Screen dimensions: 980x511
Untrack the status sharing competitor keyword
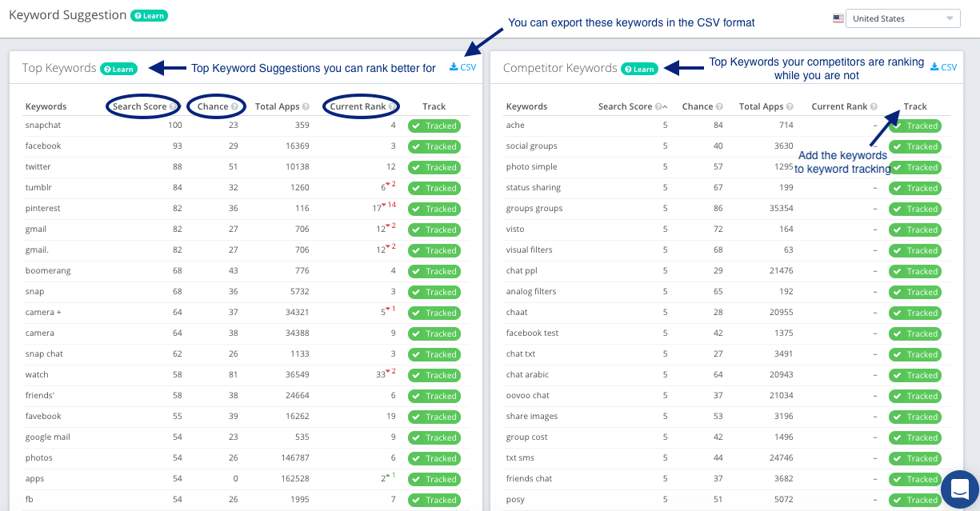coord(915,188)
